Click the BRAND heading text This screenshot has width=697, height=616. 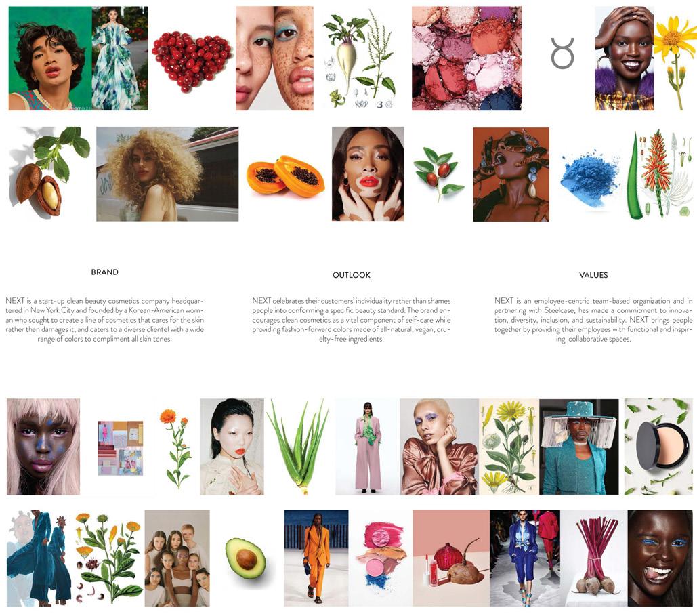coord(104,272)
